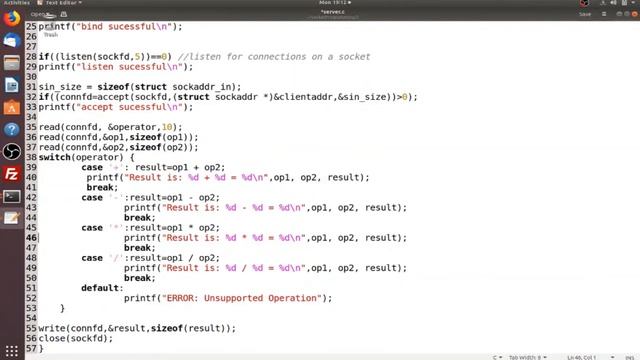Click the new document icon beside Open
The width and height of the screenshot is (640, 360).
(64, 14)
